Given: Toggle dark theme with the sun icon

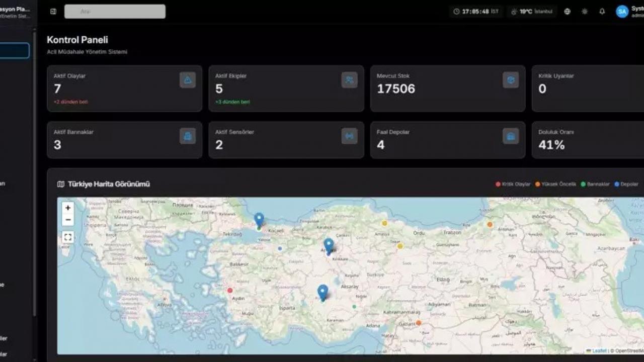Looking at the screenshot, I should (584, 11).
